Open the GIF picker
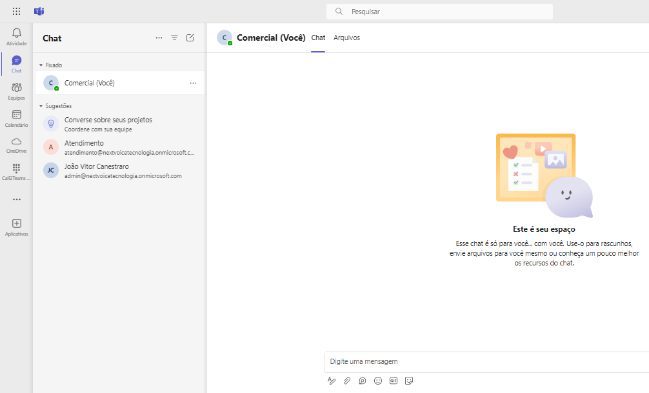The height and width of the screenshot is (393, 649). point(393,381)
